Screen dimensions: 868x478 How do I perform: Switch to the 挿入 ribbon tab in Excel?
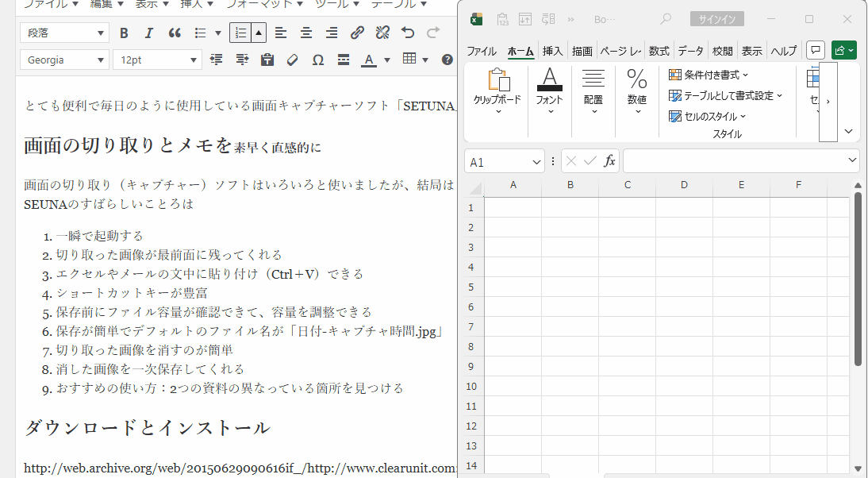pyautogui.click(x=552, y=51)
